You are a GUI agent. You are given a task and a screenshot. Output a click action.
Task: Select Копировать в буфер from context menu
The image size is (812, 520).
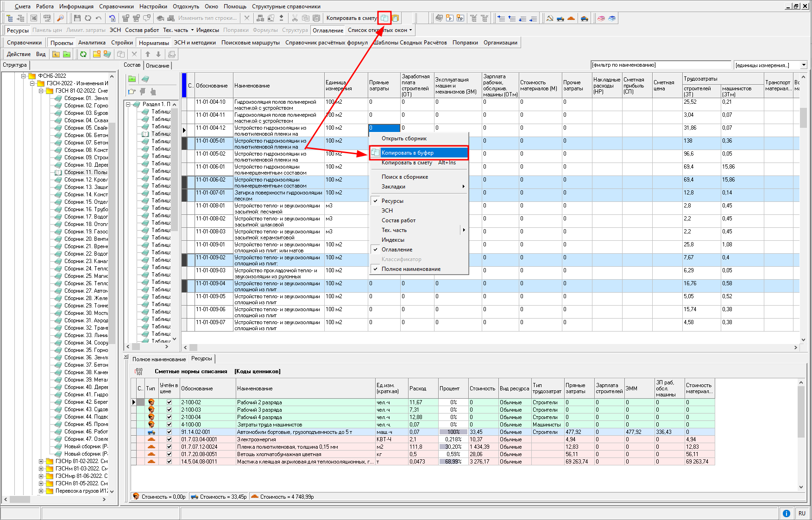tap(408, 153)
